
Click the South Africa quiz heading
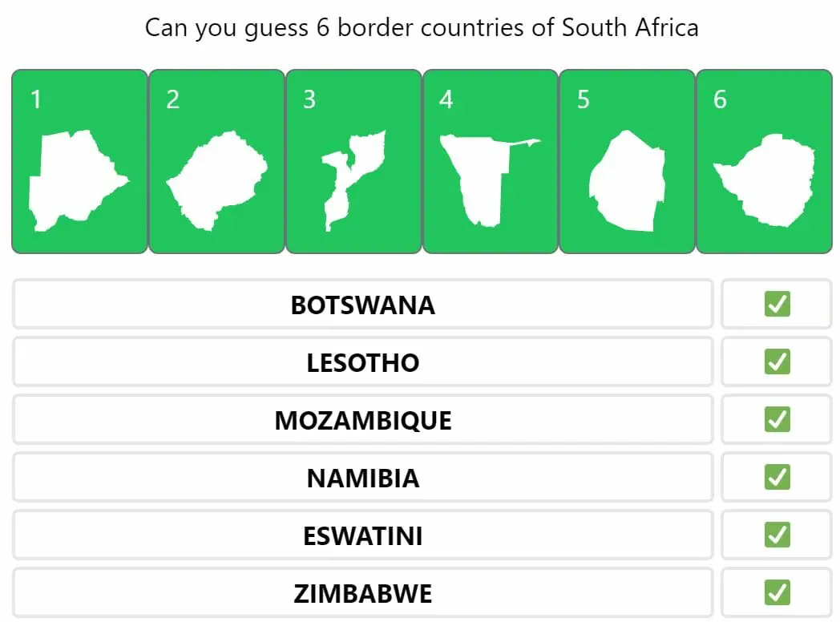tap(422, 27)
